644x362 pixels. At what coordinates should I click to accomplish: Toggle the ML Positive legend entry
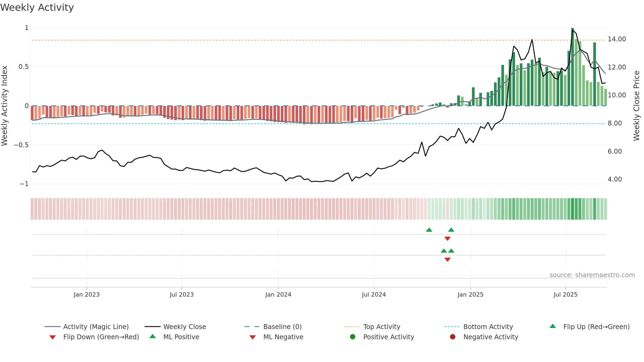click(x=174, y=337)
